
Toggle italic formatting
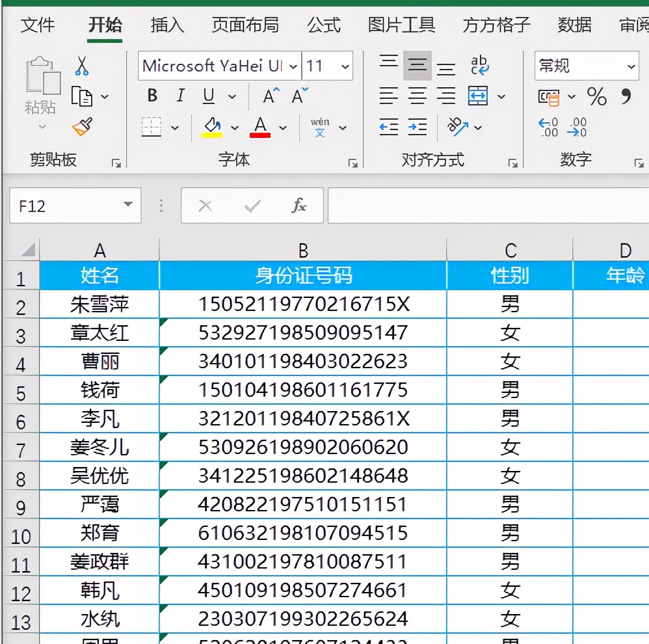(180, 96)
